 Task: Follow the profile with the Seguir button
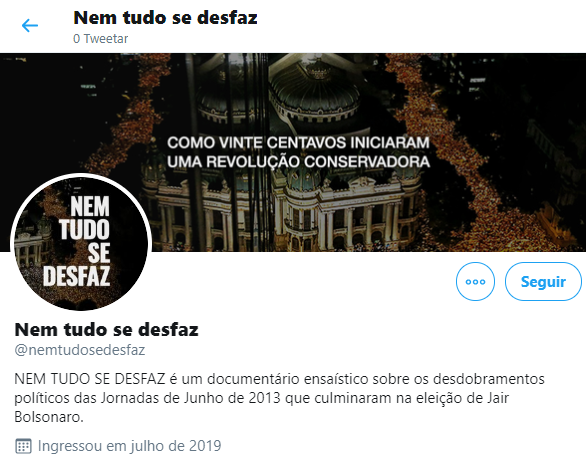543,281
